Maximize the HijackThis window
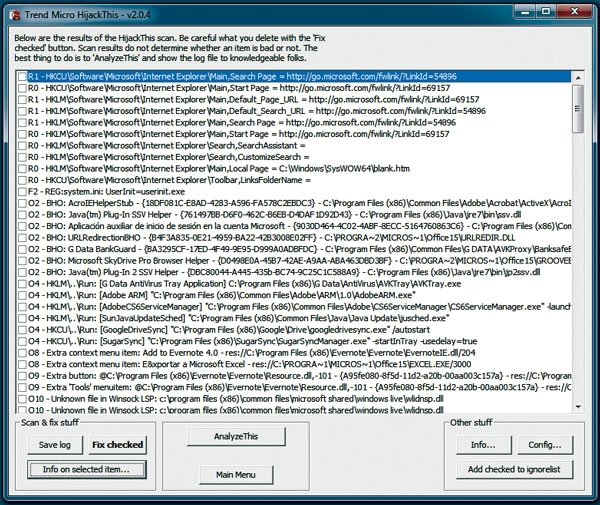The width and height of the screenshot is (600, 505). [546, 12]
